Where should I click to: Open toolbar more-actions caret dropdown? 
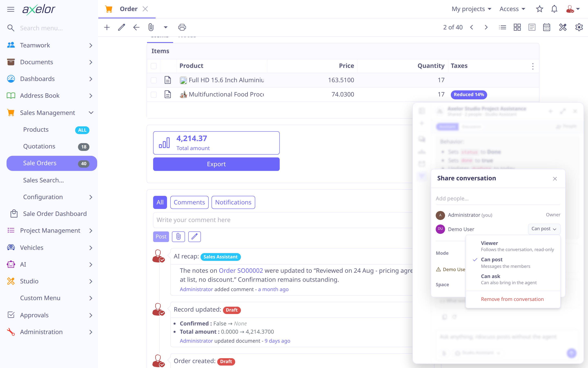[x=166, y=27]
